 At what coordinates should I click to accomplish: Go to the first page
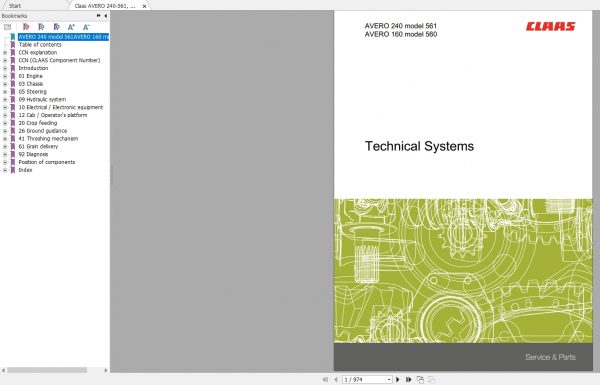[x=325, y=379]
